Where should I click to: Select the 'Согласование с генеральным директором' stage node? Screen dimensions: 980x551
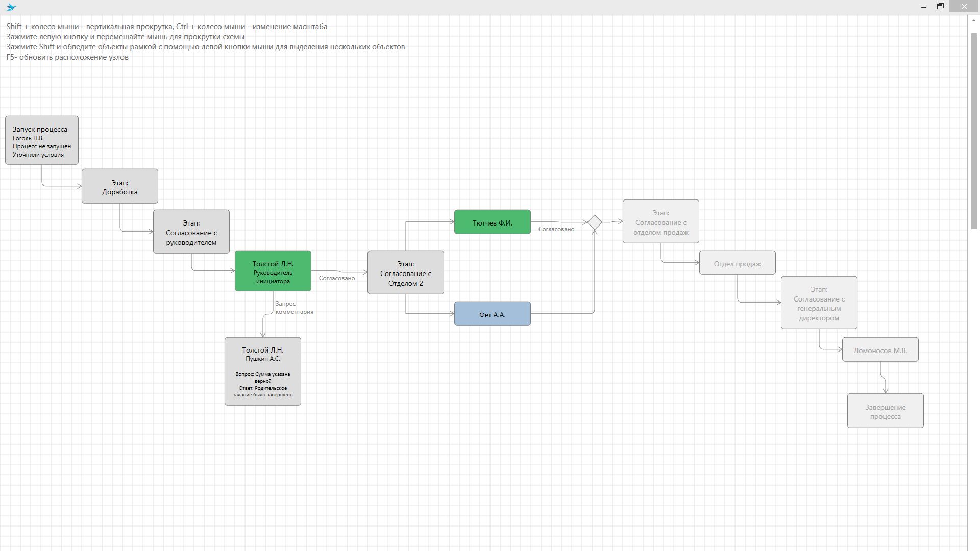[x=819, y=303]
